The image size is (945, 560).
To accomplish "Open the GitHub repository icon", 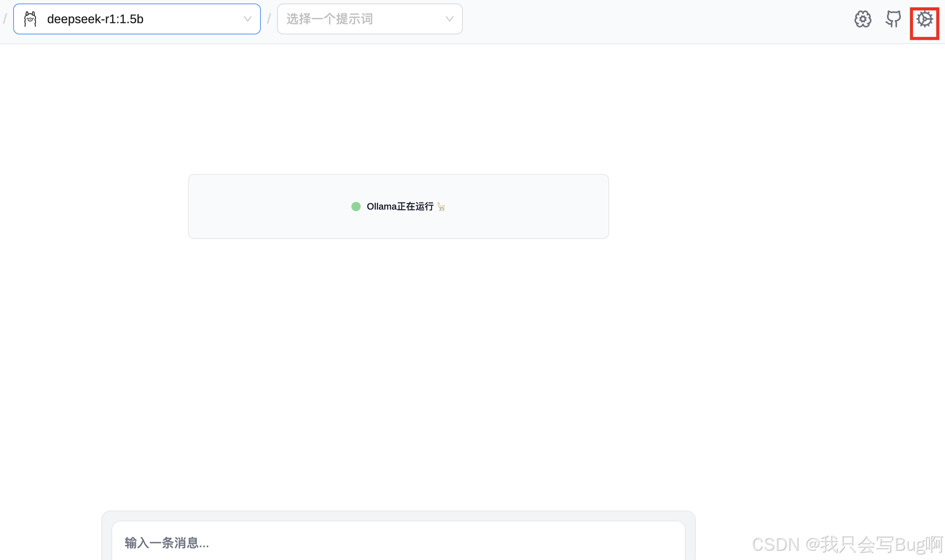I will pos(893,19).
